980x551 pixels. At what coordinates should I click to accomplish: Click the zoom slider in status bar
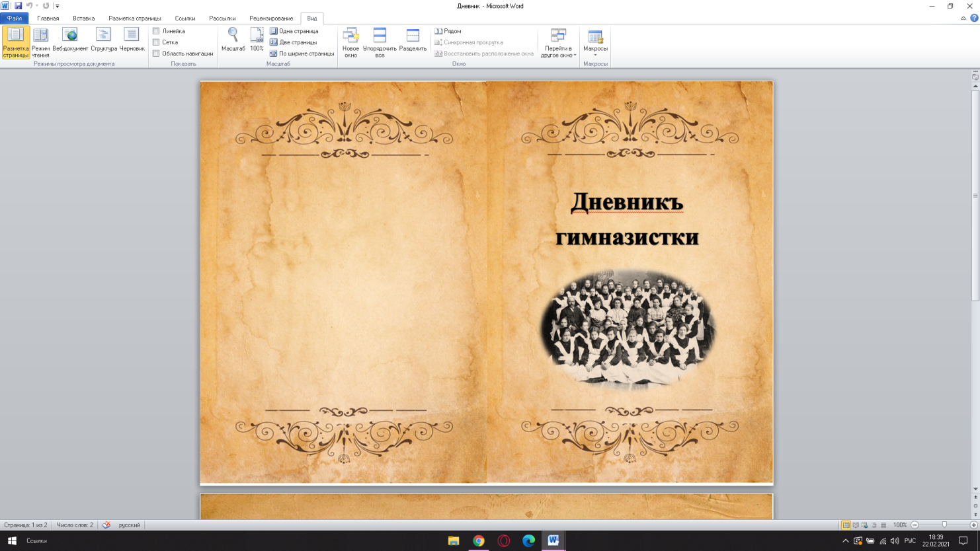944,525
